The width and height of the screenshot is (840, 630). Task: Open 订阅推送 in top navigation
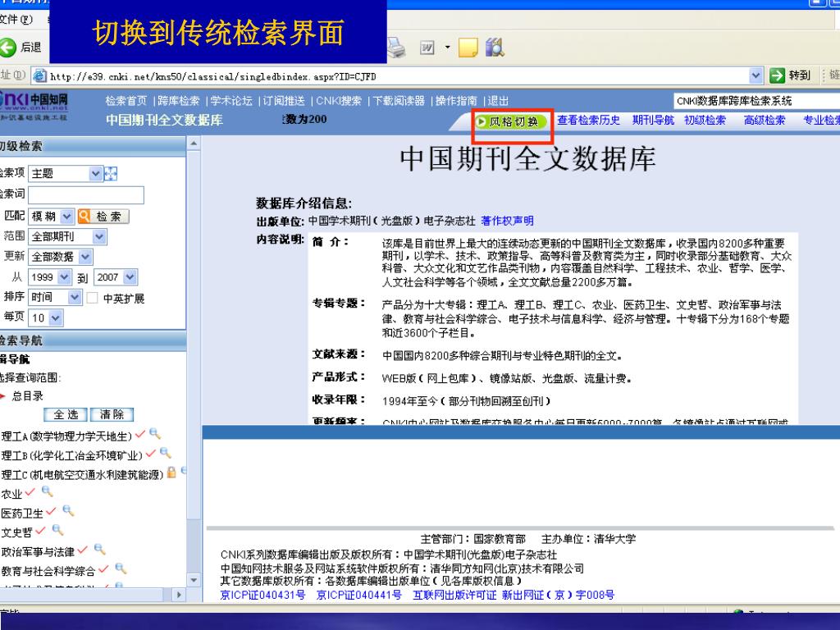[283, 101]
